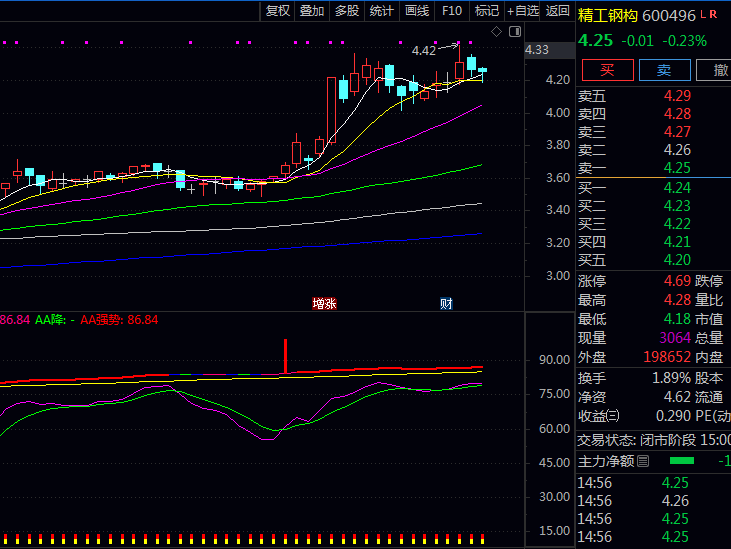Click the 财 financial marker on chart
The width and height of the screenshot is (731, 549).
446,303
